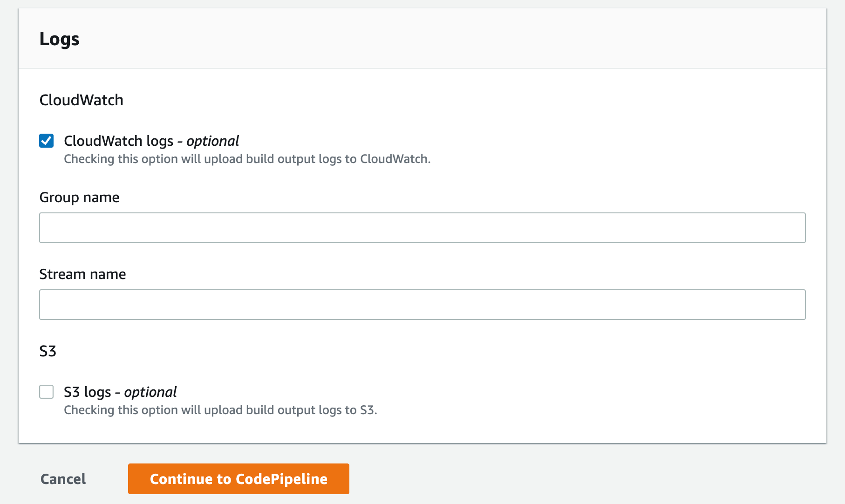Click the S3 logs optional label
845x504 pixels.
point(120,392)
